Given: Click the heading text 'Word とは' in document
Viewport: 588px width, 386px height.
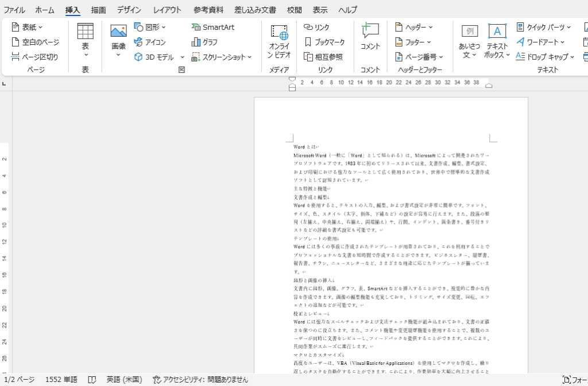Looking at the screenshot, I should (304, 147).
